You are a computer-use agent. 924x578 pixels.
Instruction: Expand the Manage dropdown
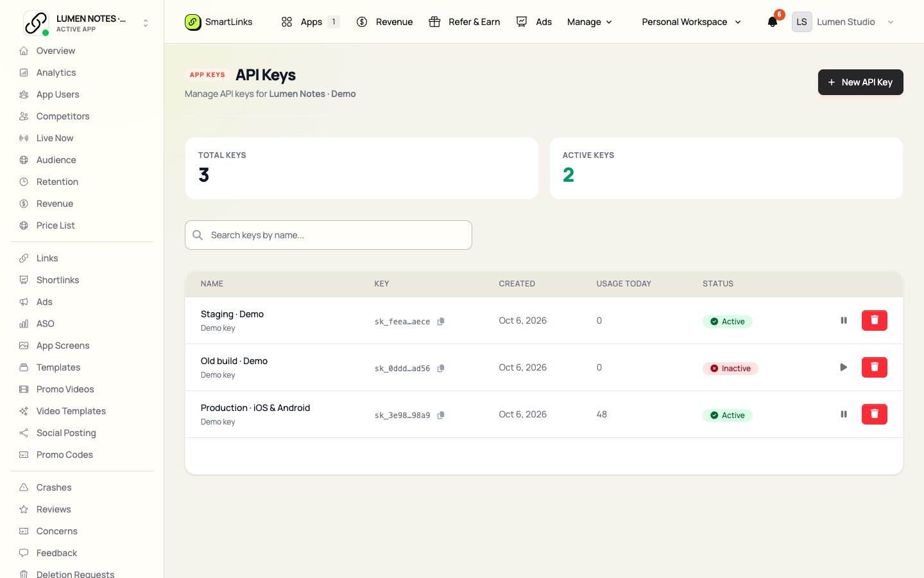tap(590, 22)
